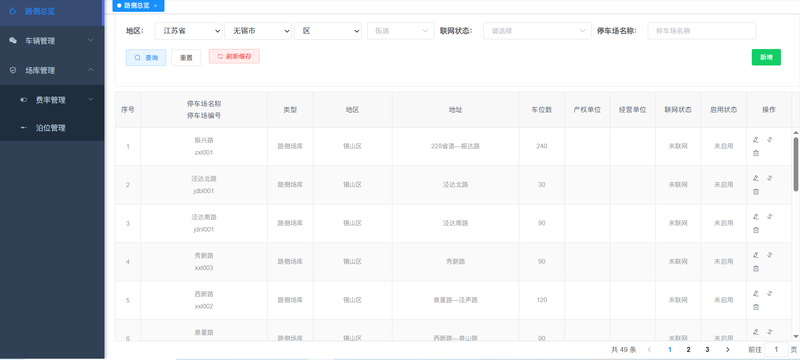Select page 1 in pagination
Viewport: 800px width, 360px height.
pyautogui.click(x=670, y=349)
